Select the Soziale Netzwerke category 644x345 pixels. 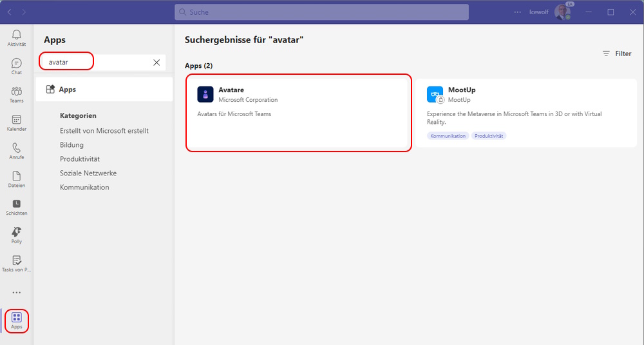(88, 173)
